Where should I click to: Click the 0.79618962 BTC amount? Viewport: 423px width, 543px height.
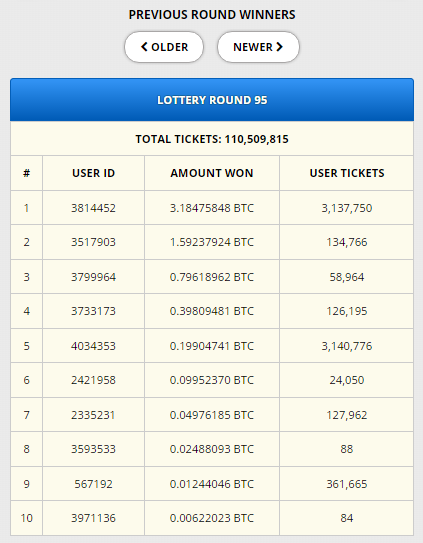click(212, 277)
